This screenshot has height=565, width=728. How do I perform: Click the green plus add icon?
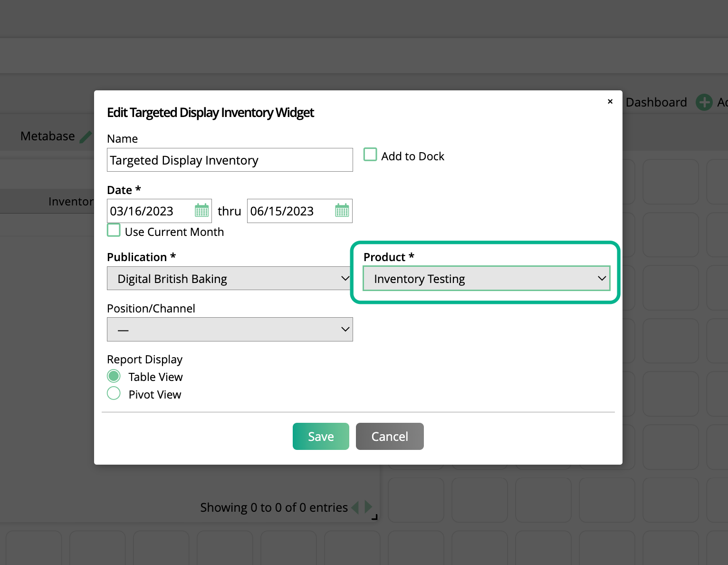(704, 102)
